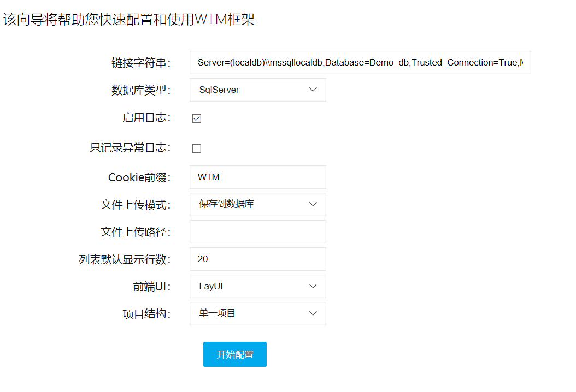Click the 项目结构 label
This screenshot has width=576, height=392.
(146, 314)
